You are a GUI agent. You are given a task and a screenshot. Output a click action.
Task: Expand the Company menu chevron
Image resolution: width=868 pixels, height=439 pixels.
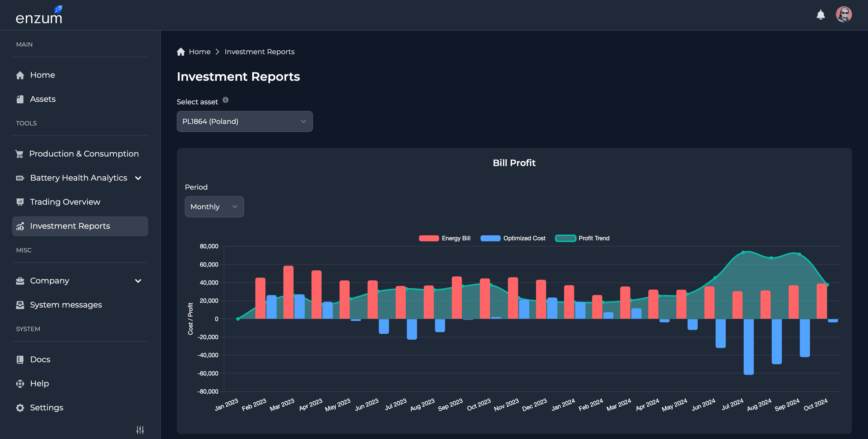pos(138,281)
